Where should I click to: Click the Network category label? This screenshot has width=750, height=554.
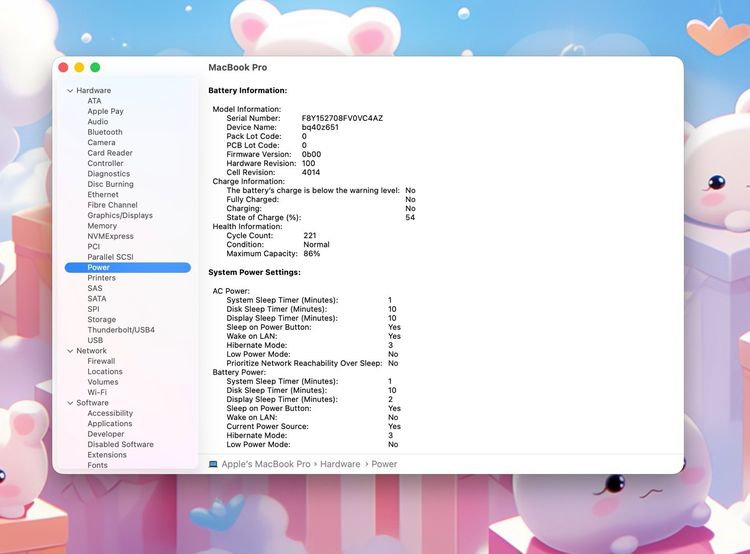coord(91,351)
